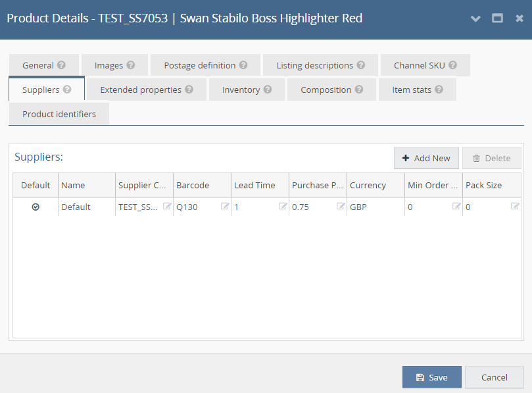The width and height of the screenshot is (532, 393).
Task: Select the supplier name cell 'Default'
Action: click(87, 207)
